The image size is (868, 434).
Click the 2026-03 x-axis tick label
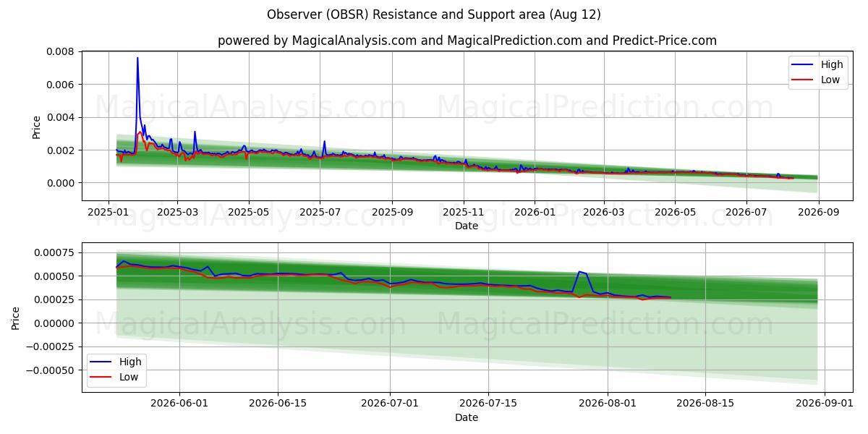pos(604,212)
